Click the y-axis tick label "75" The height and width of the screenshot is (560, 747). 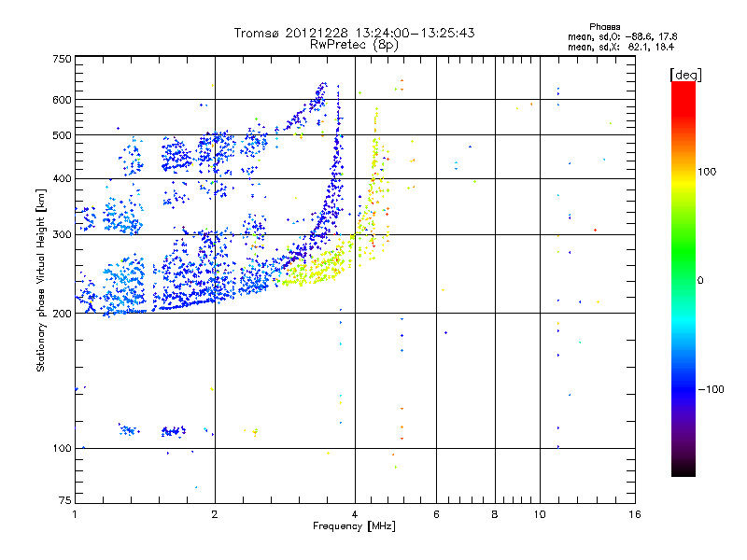coord(65,500)
